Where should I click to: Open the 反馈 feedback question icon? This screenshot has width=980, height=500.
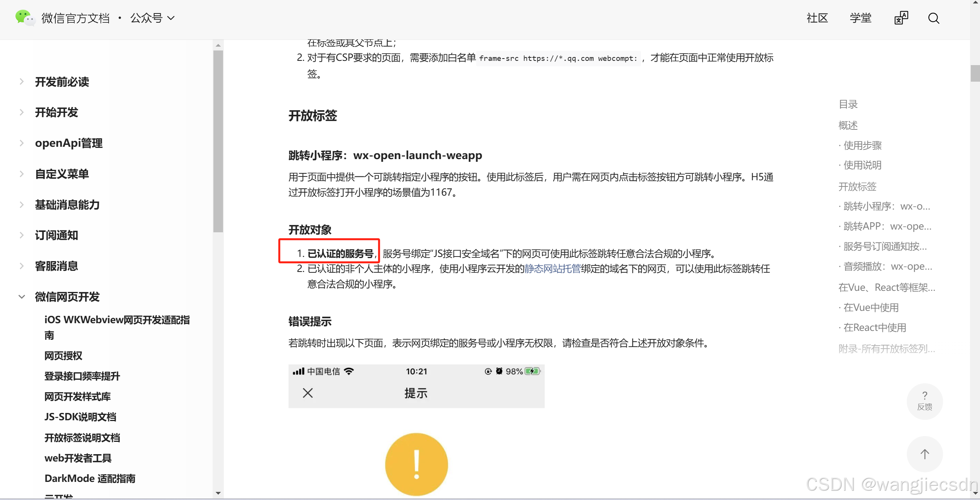(x=925, y=401)
